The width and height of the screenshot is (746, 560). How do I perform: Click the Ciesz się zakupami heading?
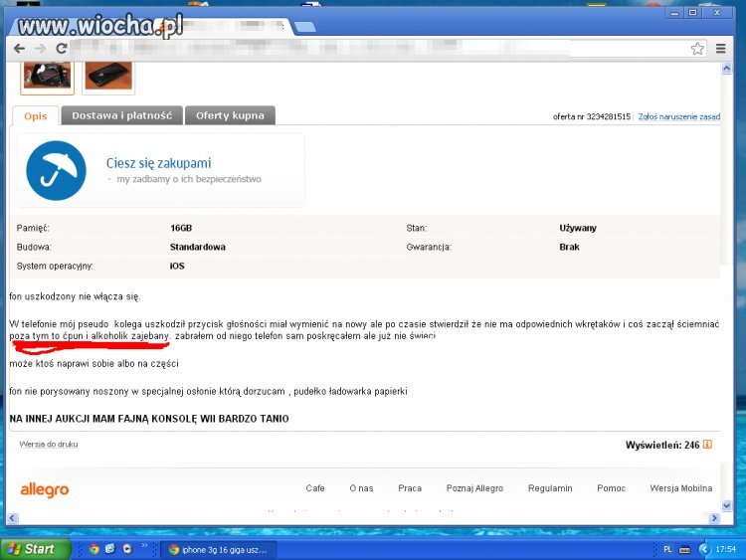[x=158, y=163]
